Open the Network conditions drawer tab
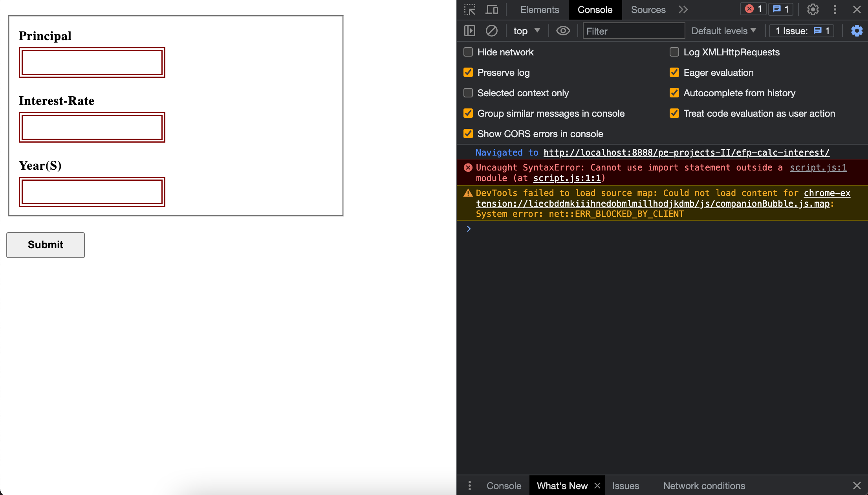The height and width of the screenshot is (495, 868). pos(704,486)
